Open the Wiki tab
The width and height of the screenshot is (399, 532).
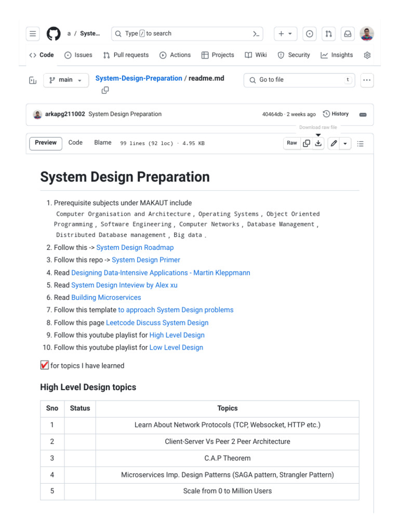256,55
